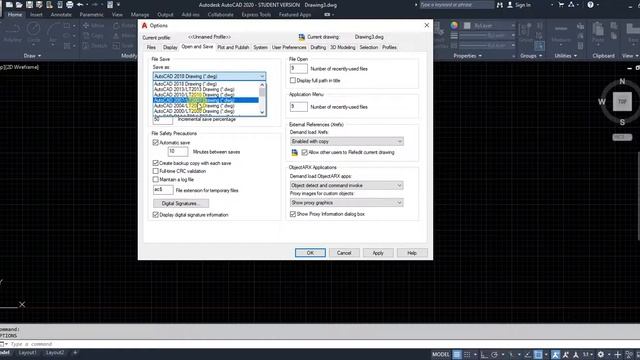Click File extension for temporary files field

coord(163,190)
